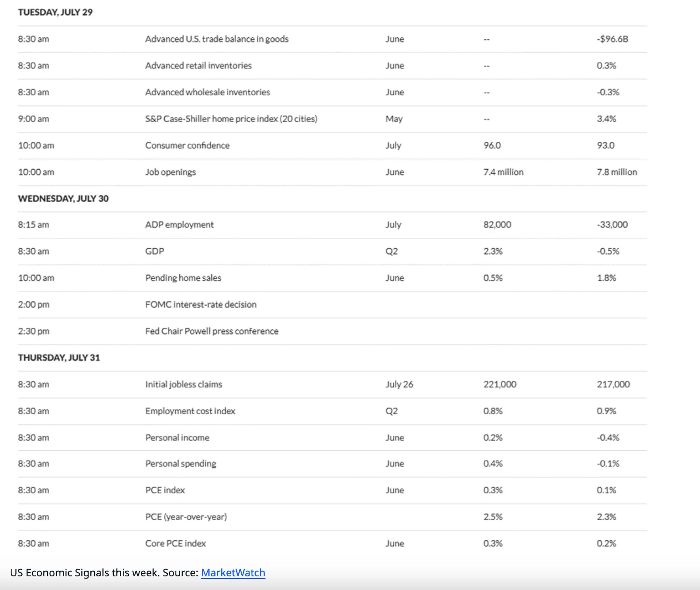Click the Personal spending event name

pyautogui.click(x=181, y=464)
